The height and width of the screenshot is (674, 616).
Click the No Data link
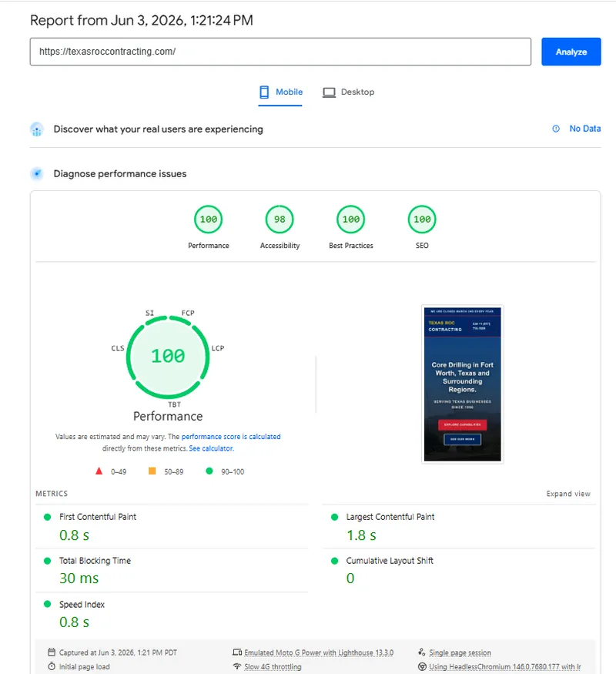[x=584, y=129]
